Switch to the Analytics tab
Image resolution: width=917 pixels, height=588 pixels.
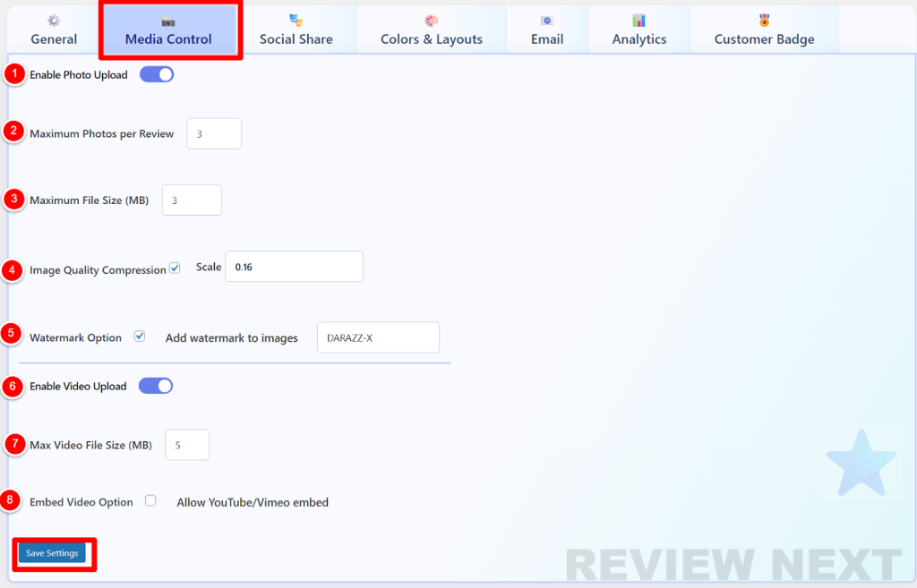pos(638,38)
